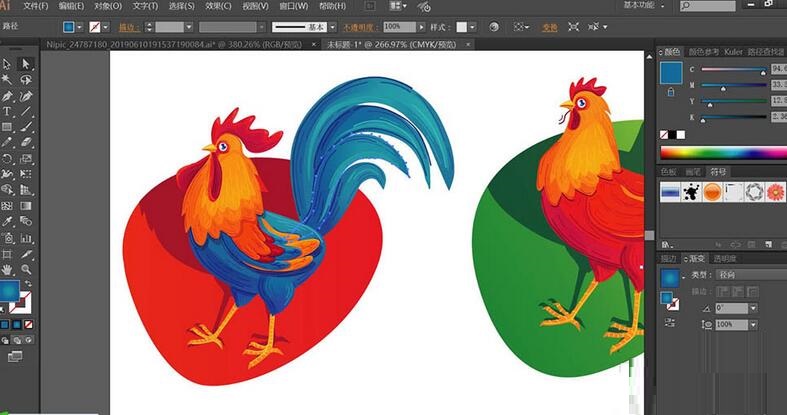Activate gradient fill mode button below swatches

coord(17,324)
